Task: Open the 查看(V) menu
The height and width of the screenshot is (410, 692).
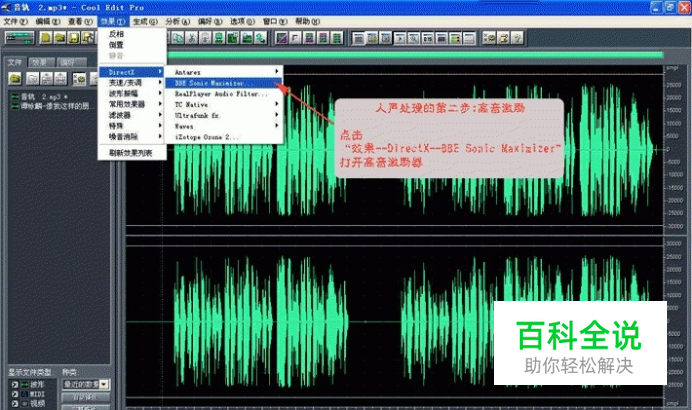Action: pyautogui.click(x=80, y=21)
